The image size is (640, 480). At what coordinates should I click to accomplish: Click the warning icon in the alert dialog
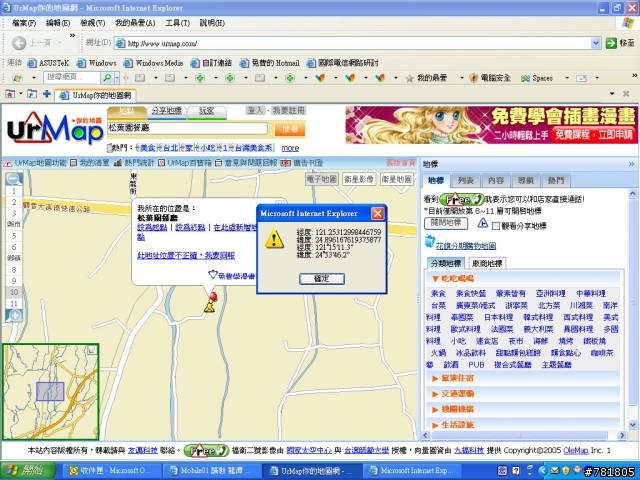coord(274,239)
